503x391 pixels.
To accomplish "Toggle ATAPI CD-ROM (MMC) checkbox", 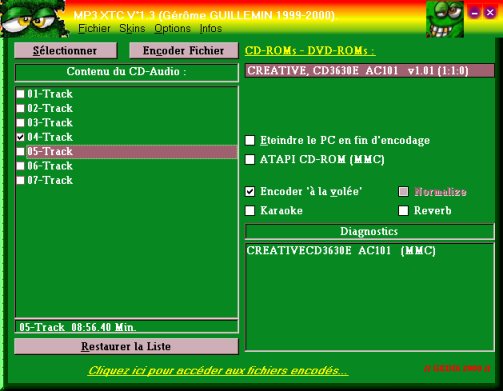I will coord(250,159).
